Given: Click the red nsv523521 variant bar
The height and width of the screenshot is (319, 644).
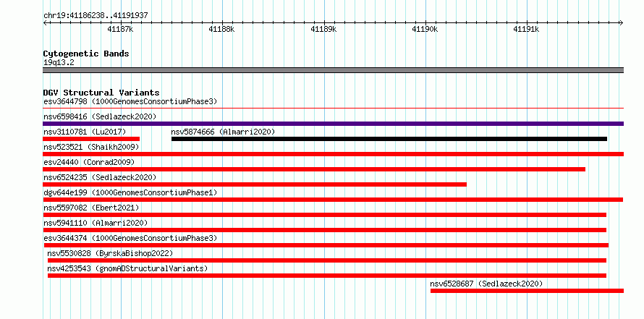Looking at the screenshot, I should [x=333, y=154].
